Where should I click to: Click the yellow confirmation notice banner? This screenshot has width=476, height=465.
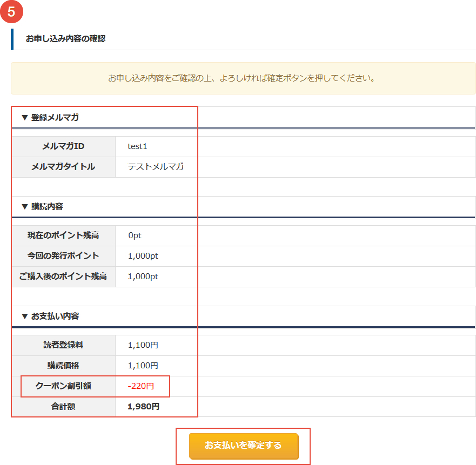pos(242,78)
